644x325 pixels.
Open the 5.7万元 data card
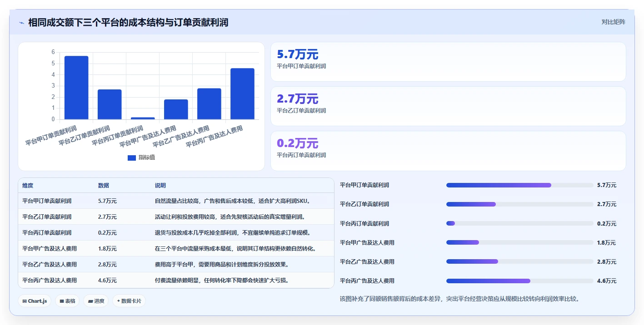click(448, 62)
